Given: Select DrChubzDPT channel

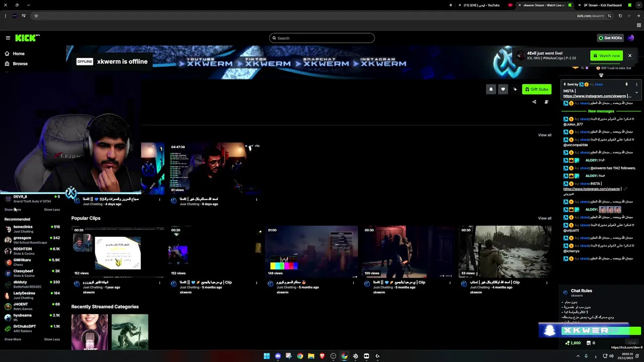Looking at the screenshot, I should click(32, 328).
